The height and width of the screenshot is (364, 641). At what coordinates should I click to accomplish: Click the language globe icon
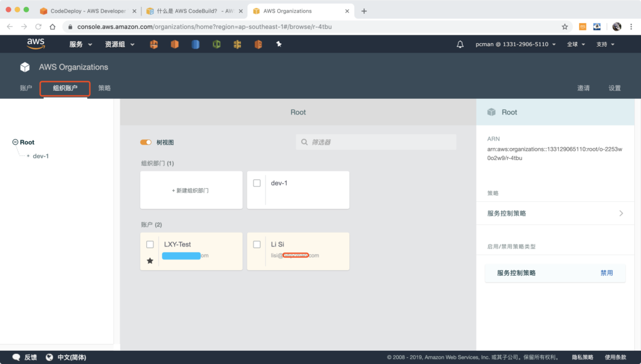49,357
